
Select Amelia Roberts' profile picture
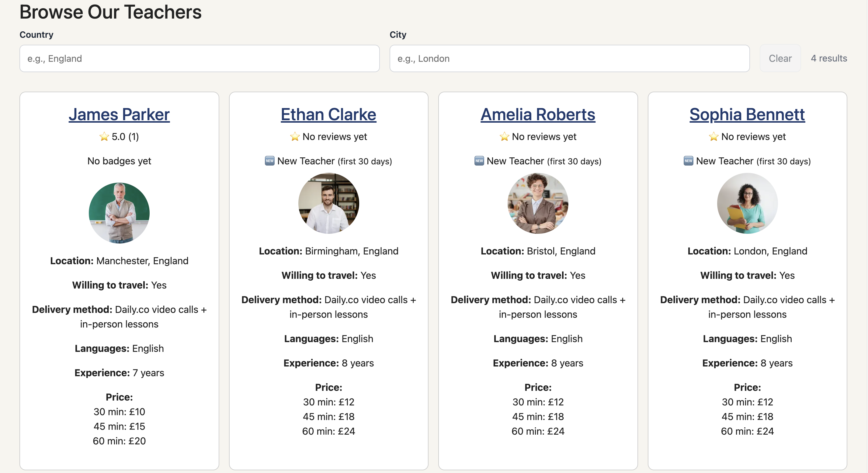tap(538, 203)
